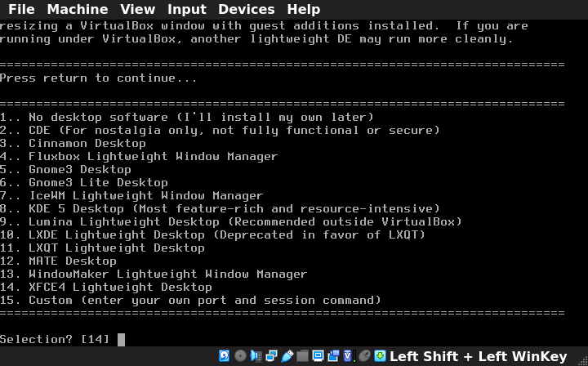
Task: Click the "Cinnamon Desktop" line
Action: pos(73,143)
